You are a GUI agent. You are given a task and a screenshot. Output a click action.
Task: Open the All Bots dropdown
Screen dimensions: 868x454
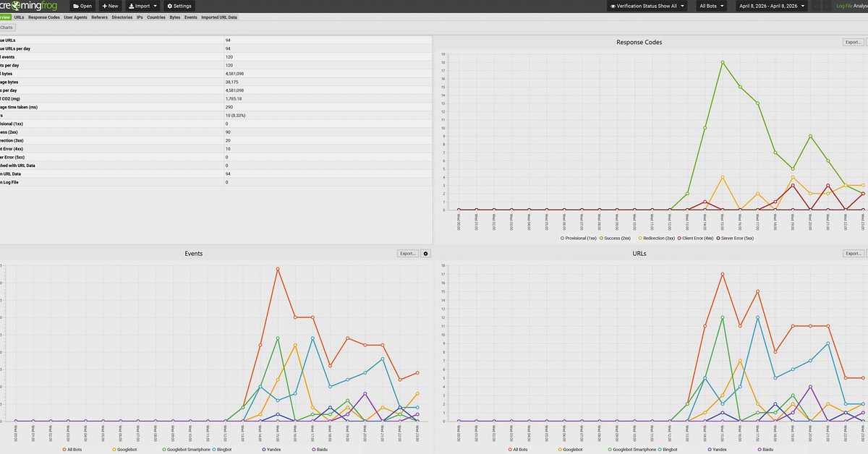[x=711, y=6]
